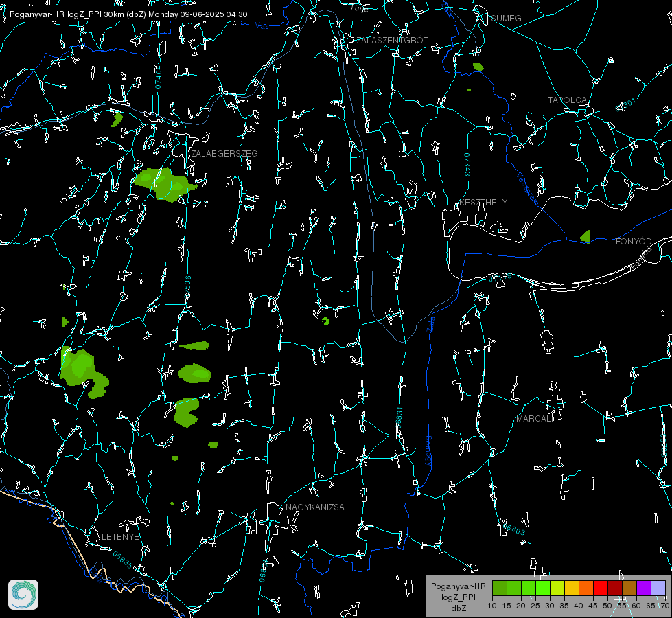Click the legend scale value 10

[492, 606]
